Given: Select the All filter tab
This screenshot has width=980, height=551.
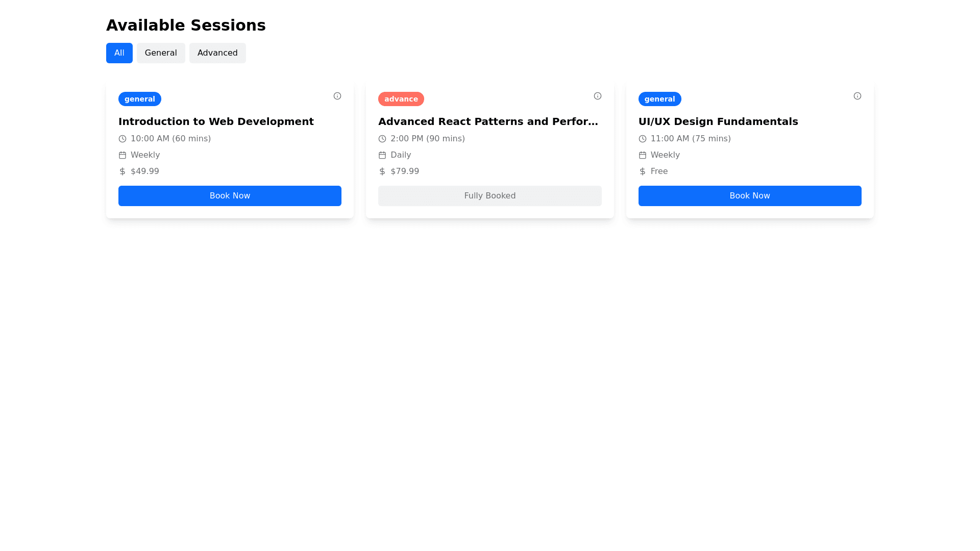Looking at the screenshot, I should point(119,53).
